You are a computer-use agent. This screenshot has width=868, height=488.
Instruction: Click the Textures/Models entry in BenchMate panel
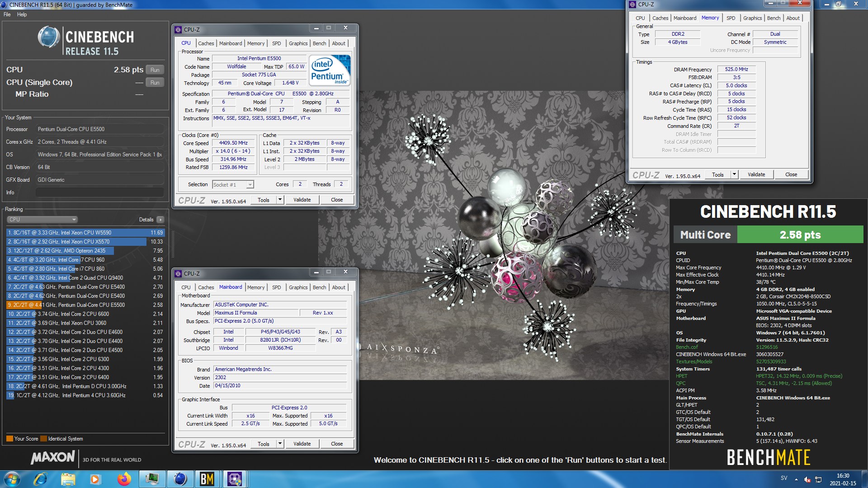(694, 361)
